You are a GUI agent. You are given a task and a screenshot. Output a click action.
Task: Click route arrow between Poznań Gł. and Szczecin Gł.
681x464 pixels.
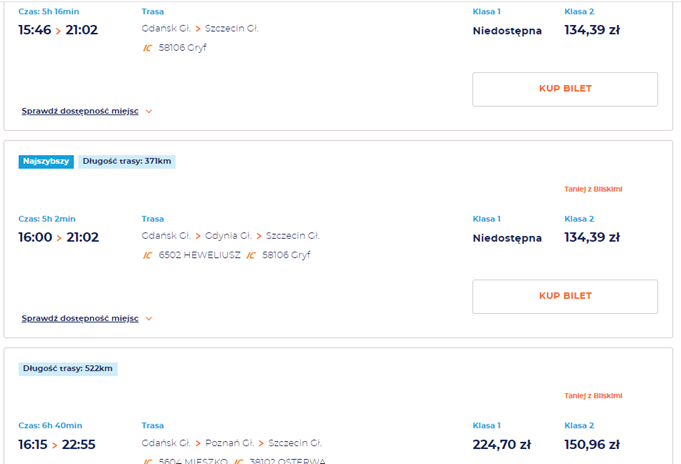[x=260, y=443]
